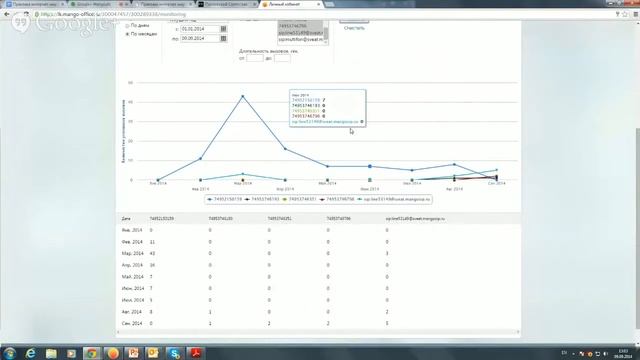The height and width of the screenshot is (360, 640).
Task: Toggle legend series 74953746796 in chart legend
Action: pyautogui.click(x=337, y=199)
